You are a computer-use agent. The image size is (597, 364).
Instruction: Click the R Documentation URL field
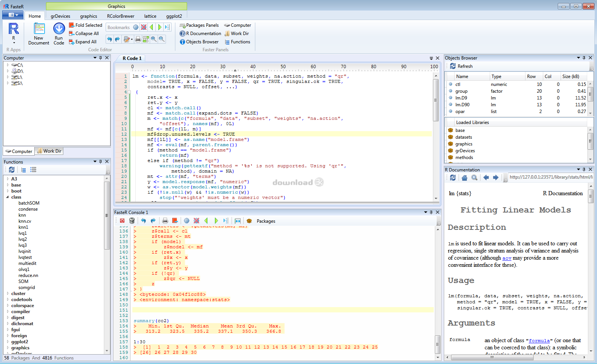pyautogui.click(x=551, y=177)
